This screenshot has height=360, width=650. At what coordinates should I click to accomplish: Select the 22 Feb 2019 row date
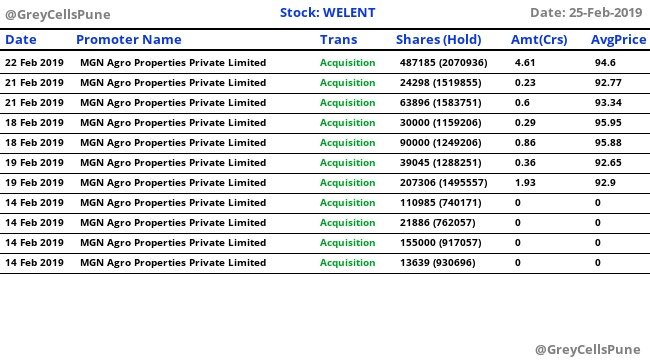(x=34, y=63)
